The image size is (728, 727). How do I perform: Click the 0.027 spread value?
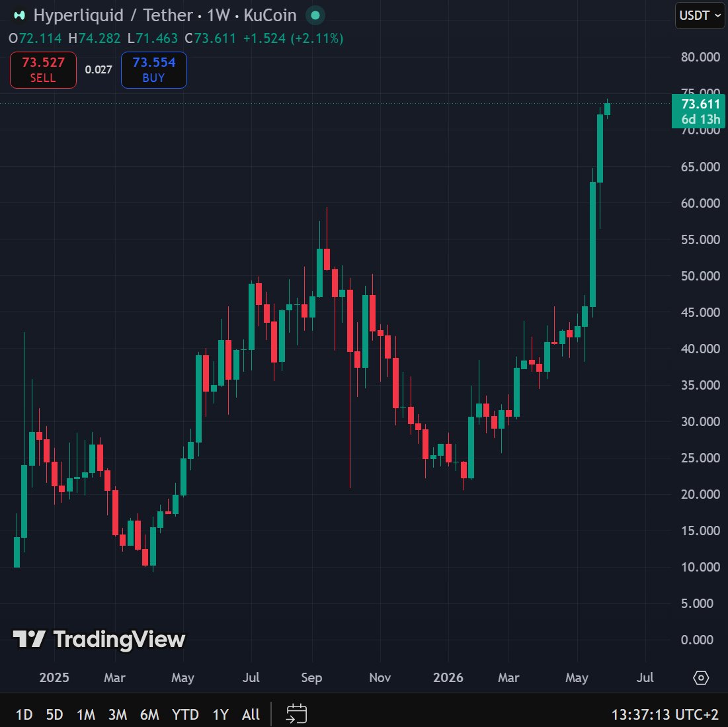point(99,69)
